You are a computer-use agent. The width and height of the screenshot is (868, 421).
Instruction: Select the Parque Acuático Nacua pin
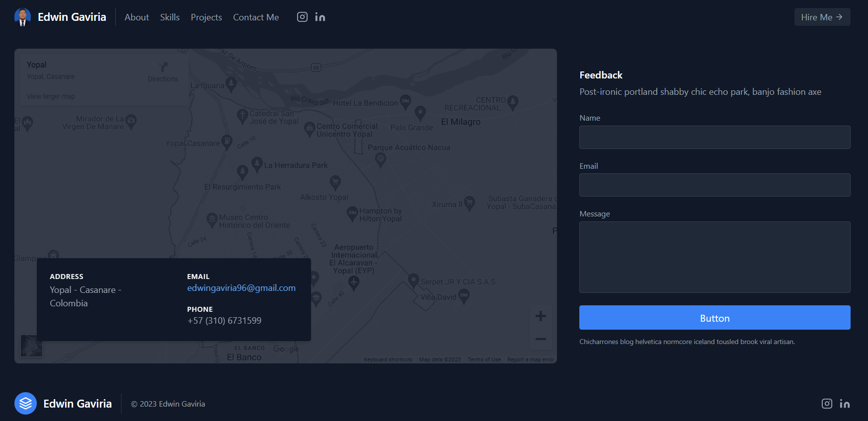pos(381,159)
